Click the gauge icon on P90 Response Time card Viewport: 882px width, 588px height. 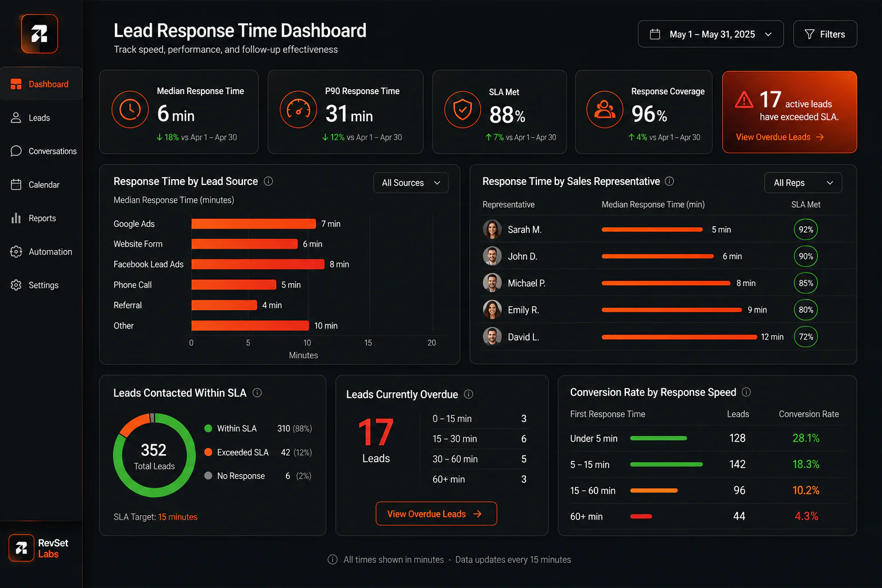(x=298, y=109)
